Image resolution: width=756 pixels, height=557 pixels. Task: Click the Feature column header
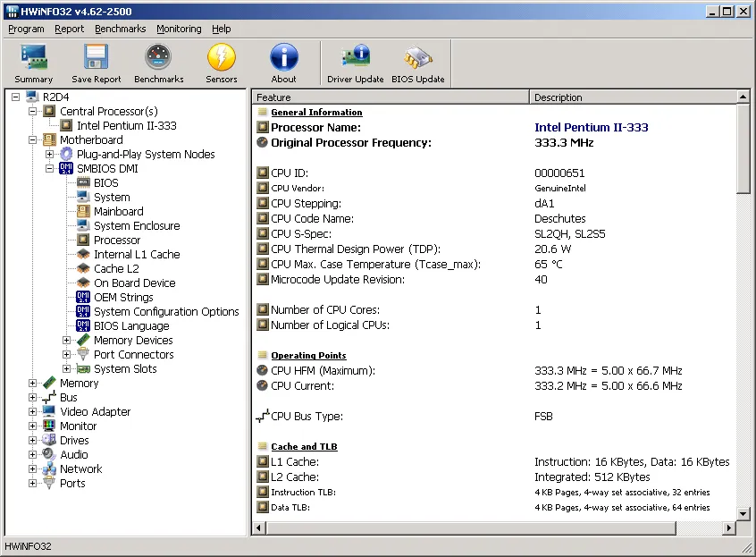tap(391, 97)
